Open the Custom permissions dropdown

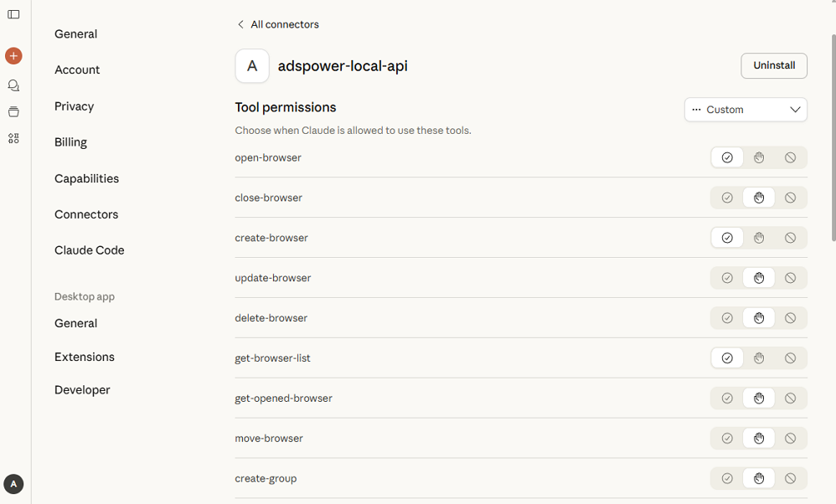(745, 109)
